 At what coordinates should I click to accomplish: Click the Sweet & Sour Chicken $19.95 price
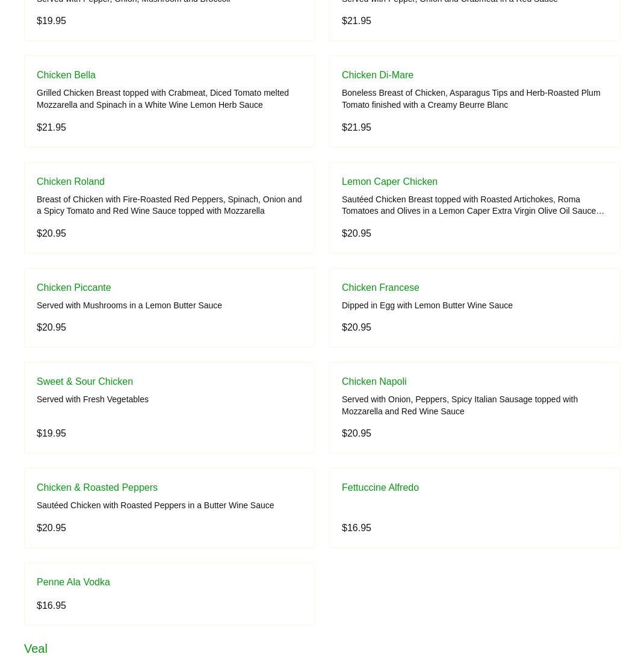51,433
